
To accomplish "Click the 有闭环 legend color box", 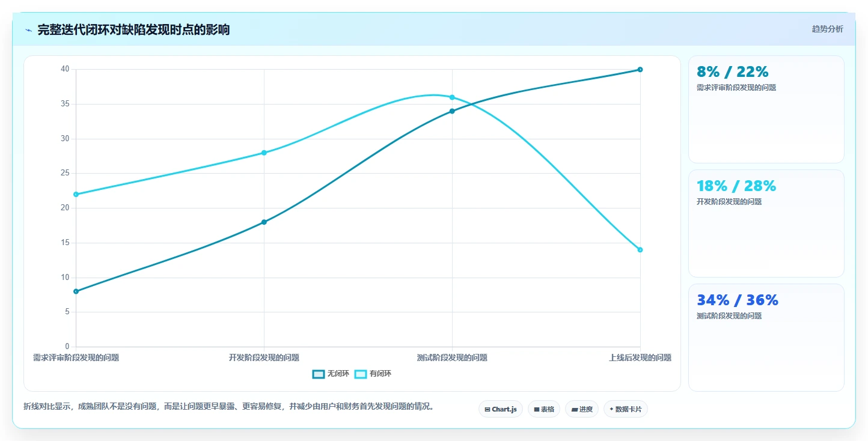I will point(361,374).
